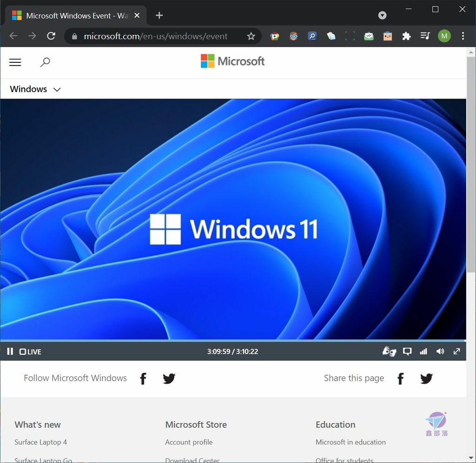The image size is (476, 463).
Task: Click the What's new heading
Action: pyautogui.click(x=38, y=424)
